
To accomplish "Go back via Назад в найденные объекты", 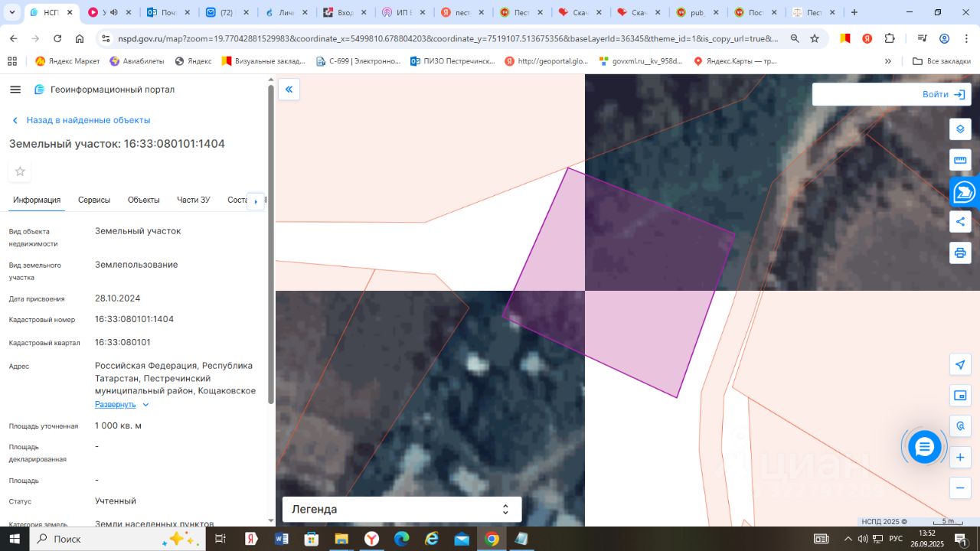I will click(81, 120).
